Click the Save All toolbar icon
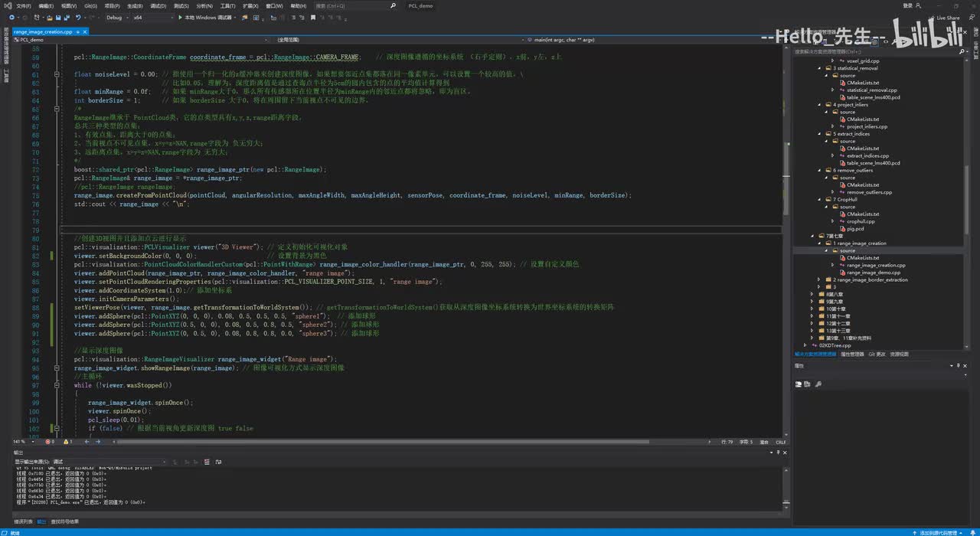This screenshot has width=980, height=536. pos(67,17)
